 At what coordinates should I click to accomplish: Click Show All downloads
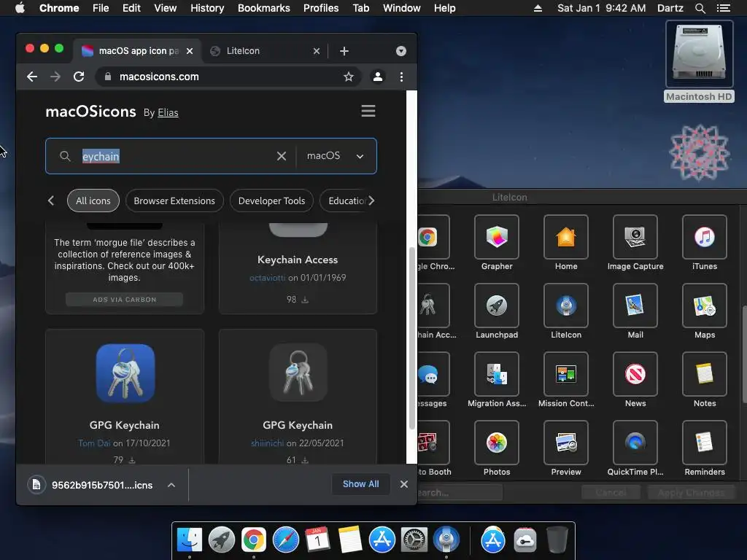tap(360, 484)
